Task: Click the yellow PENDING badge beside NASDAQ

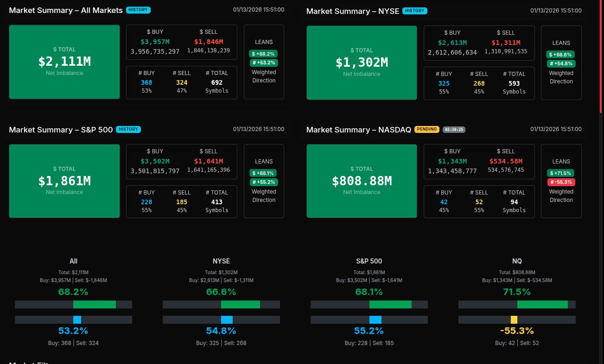Action: [426, 129]
